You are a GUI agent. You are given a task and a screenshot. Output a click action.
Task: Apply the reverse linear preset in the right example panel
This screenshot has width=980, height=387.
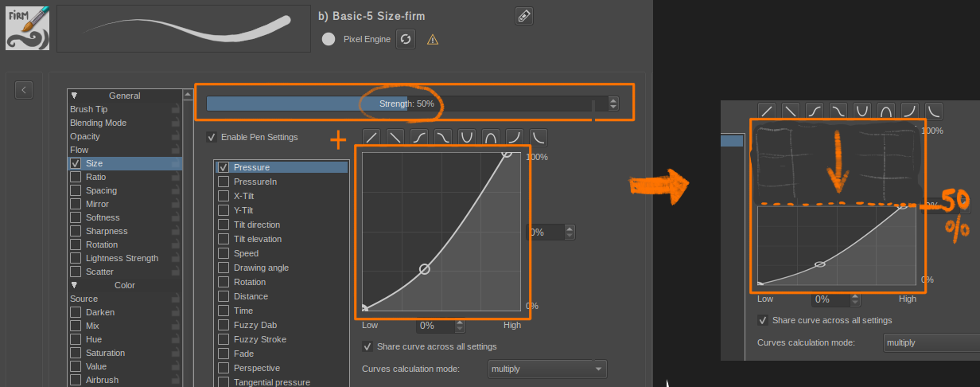pos(791,110)
